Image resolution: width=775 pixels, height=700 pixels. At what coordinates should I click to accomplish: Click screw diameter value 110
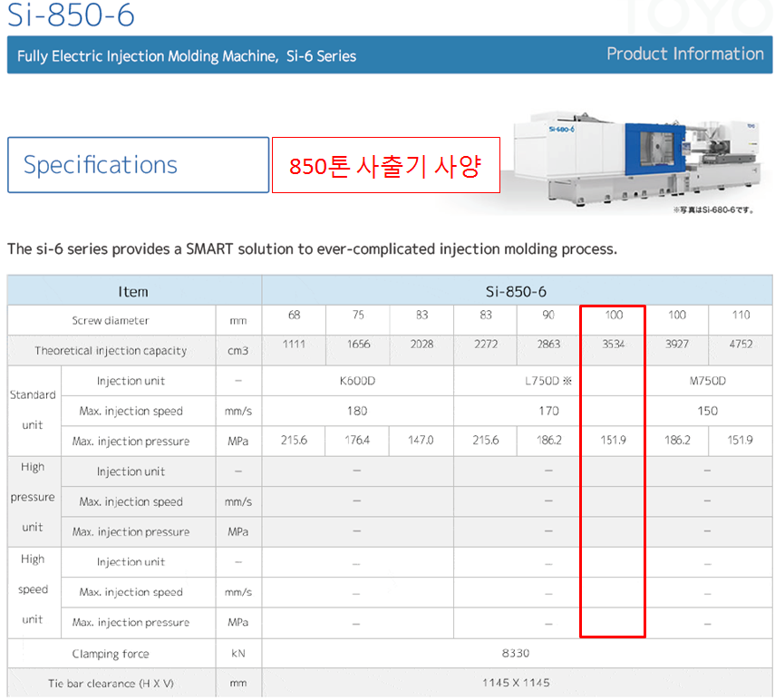[741, 315]
